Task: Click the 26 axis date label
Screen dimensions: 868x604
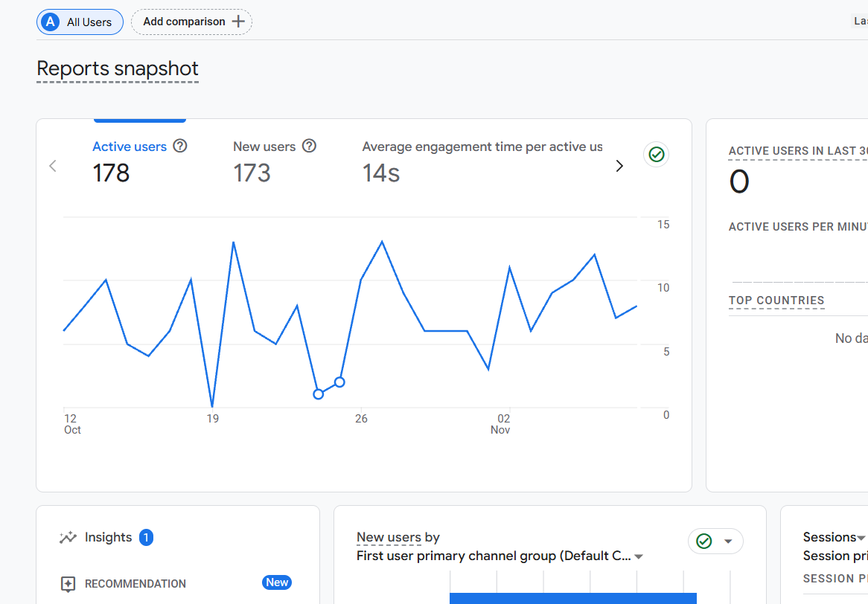Action: point(361,419)
